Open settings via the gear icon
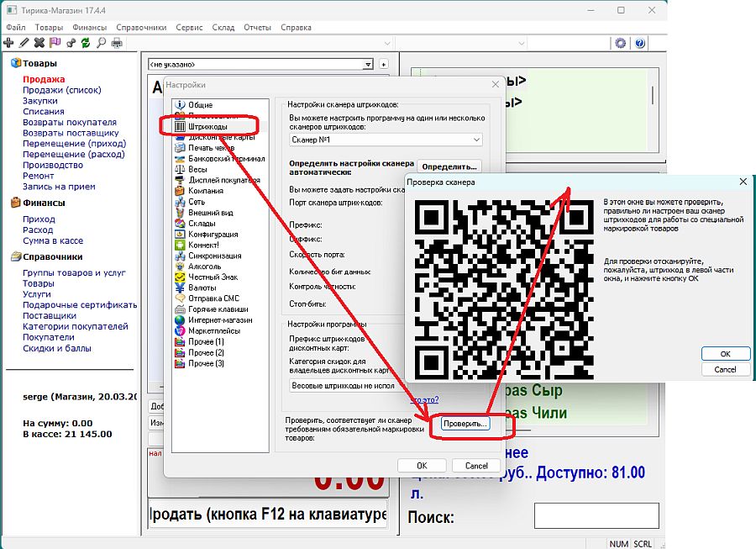This screenshot has height=549, width=756. coord(621,43)
